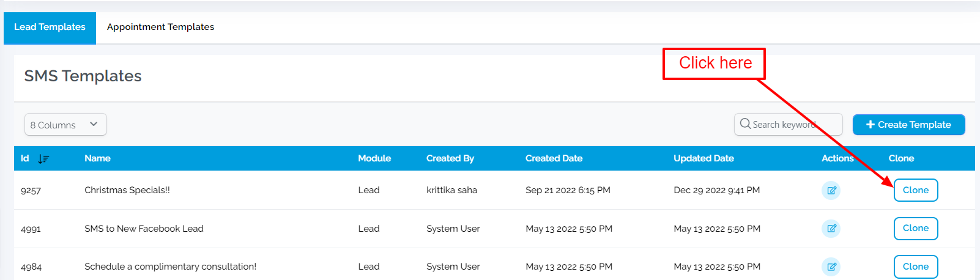The width and height of the screenshot is (980, 280).
Task: Edit the complimentary consultation template
Action: point(831,267)
